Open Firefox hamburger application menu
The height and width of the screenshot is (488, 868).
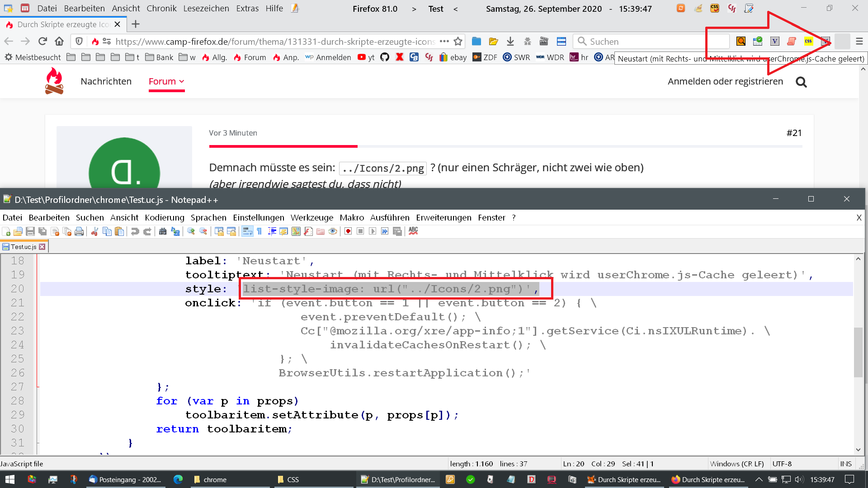point(859,42)
